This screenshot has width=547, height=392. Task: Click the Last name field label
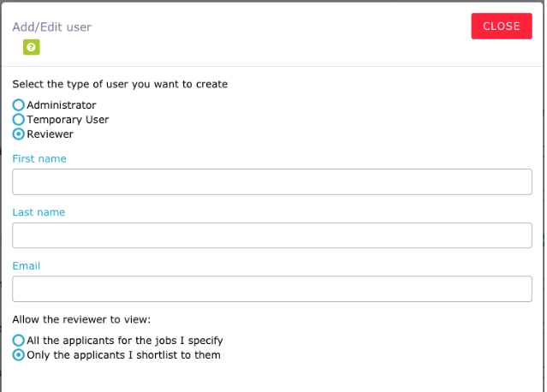click(x=39, y=212)
